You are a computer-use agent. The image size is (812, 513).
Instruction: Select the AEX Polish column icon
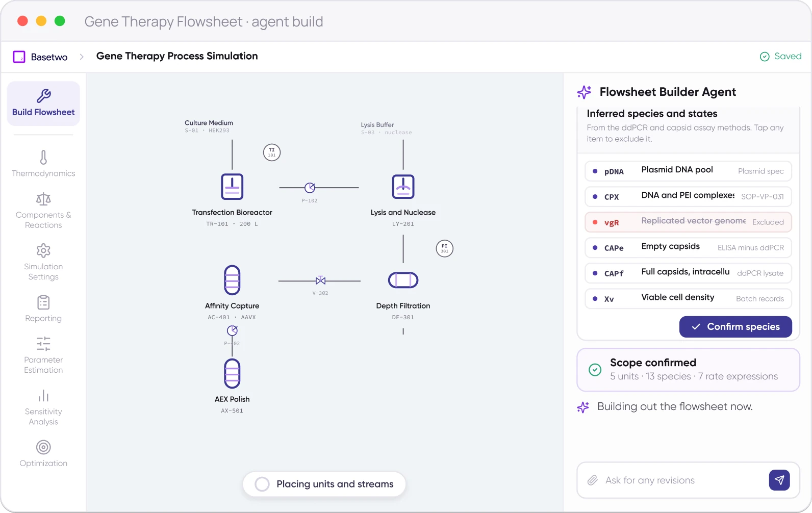pos(232,373)
